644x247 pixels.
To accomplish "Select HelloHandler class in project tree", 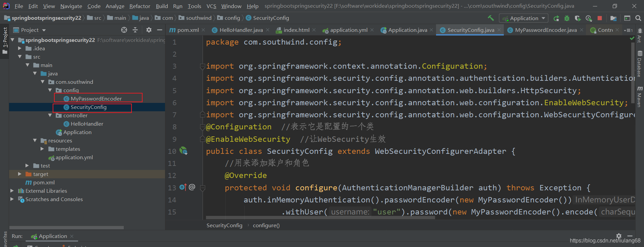I will (87, 124).
